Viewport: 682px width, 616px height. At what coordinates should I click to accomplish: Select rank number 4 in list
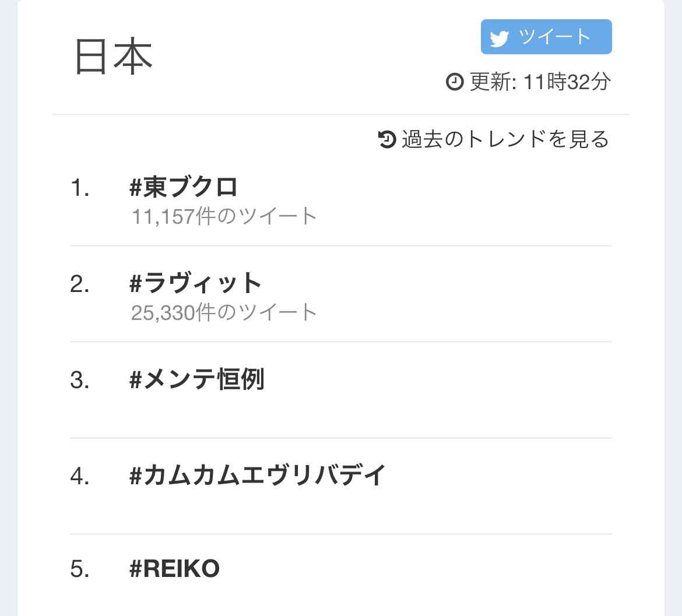pyautogui.click(x=80, y=476)
